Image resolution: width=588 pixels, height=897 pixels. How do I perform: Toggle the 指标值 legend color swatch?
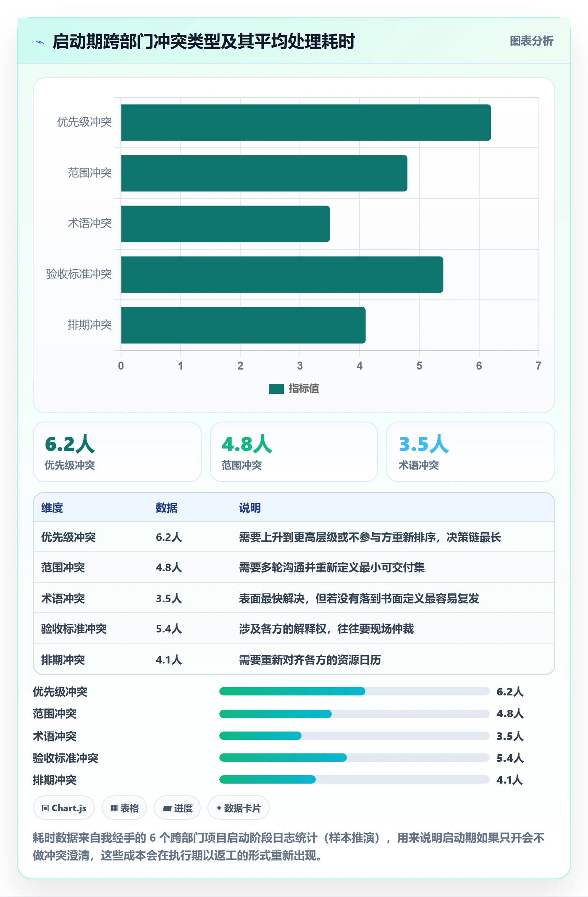click(276, 389)
